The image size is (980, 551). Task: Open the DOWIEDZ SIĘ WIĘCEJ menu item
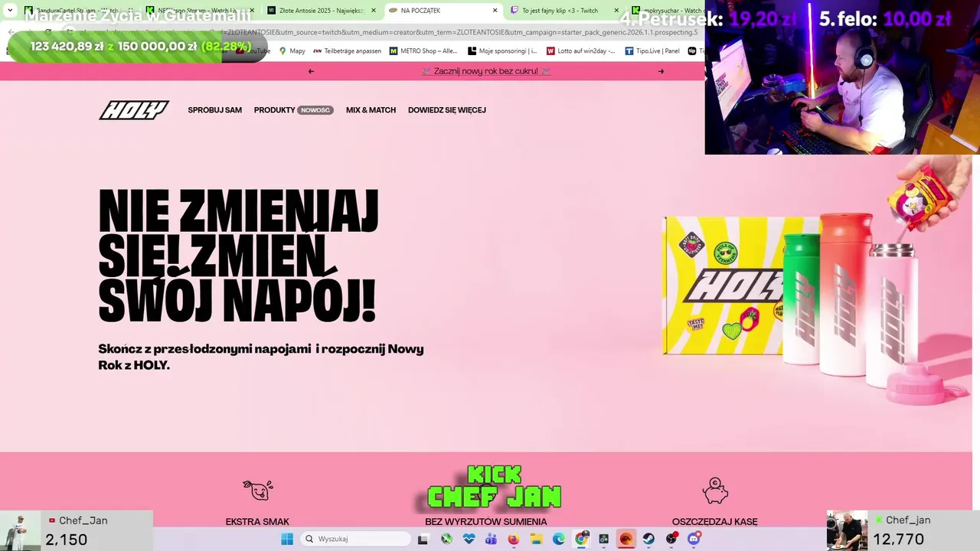(447, 110)
